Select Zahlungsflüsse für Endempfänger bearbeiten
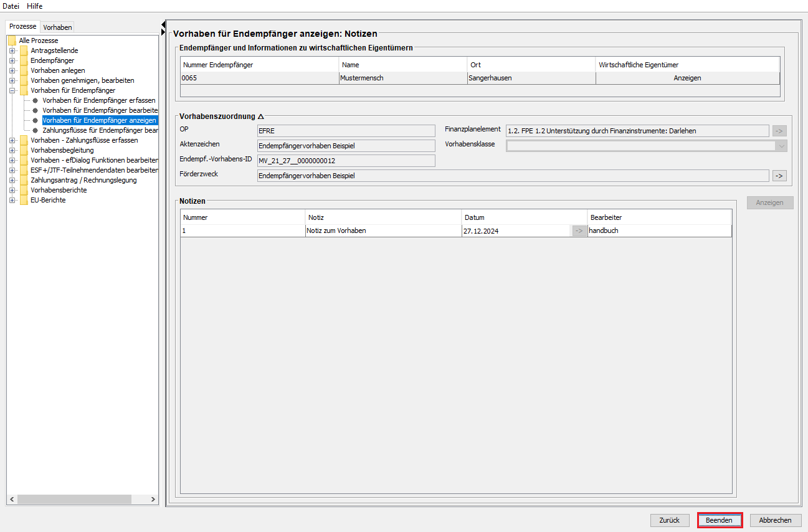The height and width of the screenshot is (532, 808). [x=100, y=130]
